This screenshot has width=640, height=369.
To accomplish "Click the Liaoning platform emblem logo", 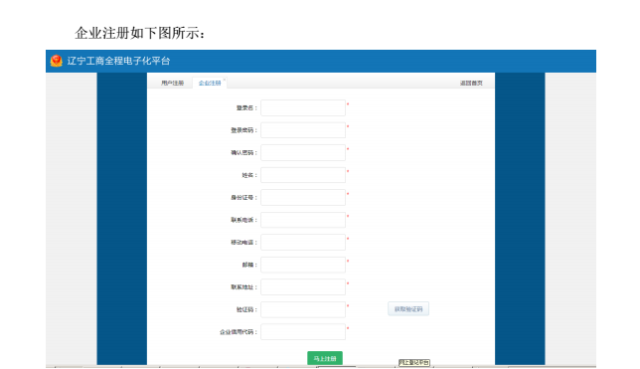I will (56, 61).
